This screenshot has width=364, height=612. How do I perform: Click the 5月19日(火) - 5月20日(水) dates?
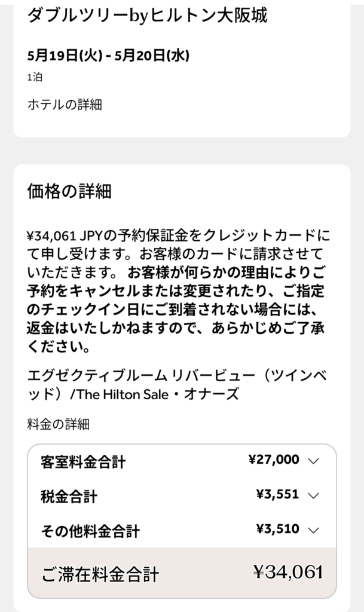tap(108, 56)
